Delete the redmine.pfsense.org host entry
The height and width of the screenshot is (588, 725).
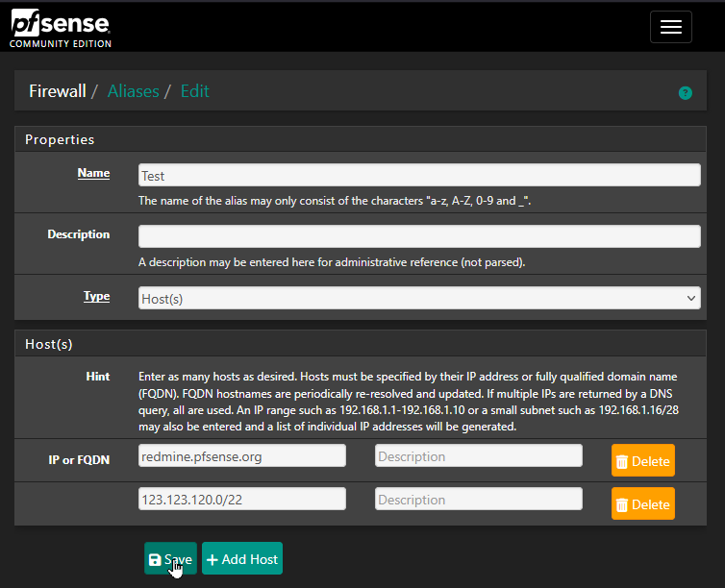(x=642, y=461)
